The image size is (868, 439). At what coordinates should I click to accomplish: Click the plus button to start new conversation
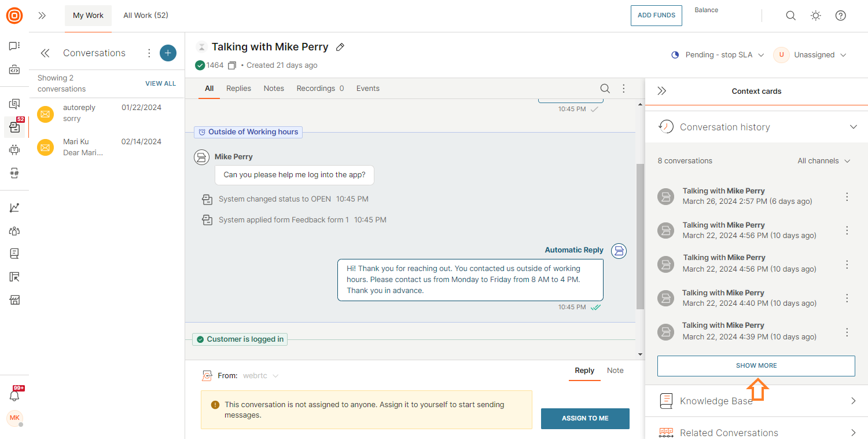click(x=168, y=53)
